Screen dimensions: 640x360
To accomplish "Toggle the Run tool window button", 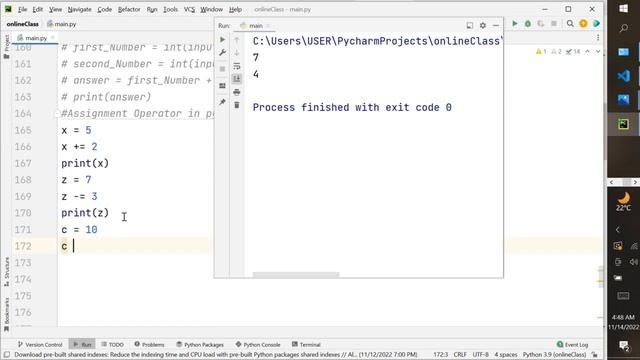I will click(x=82, y=344).
